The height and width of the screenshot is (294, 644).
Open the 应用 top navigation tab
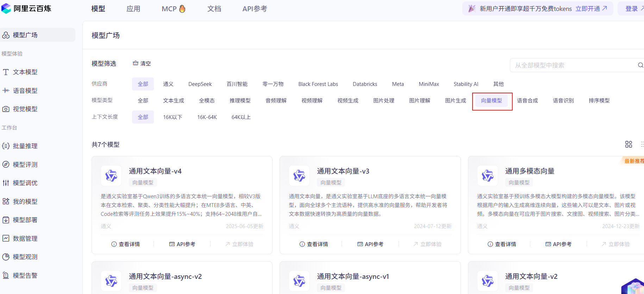point(133,9)
